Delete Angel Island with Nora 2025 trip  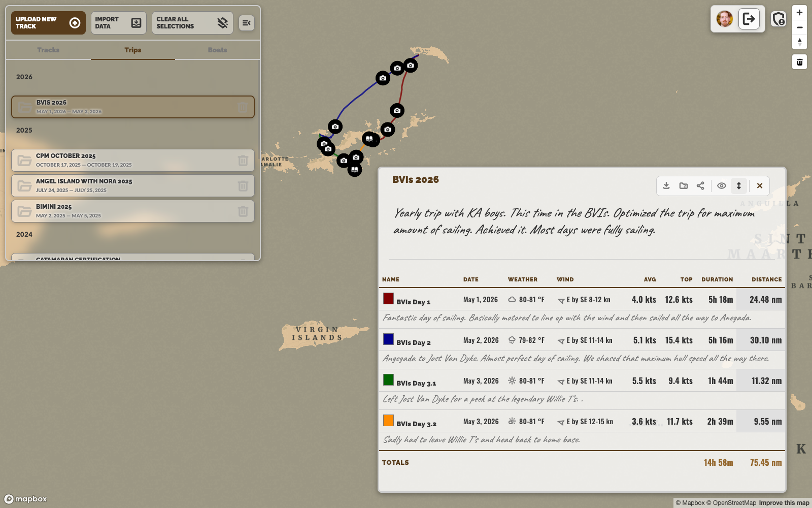(x=243, y=186)
